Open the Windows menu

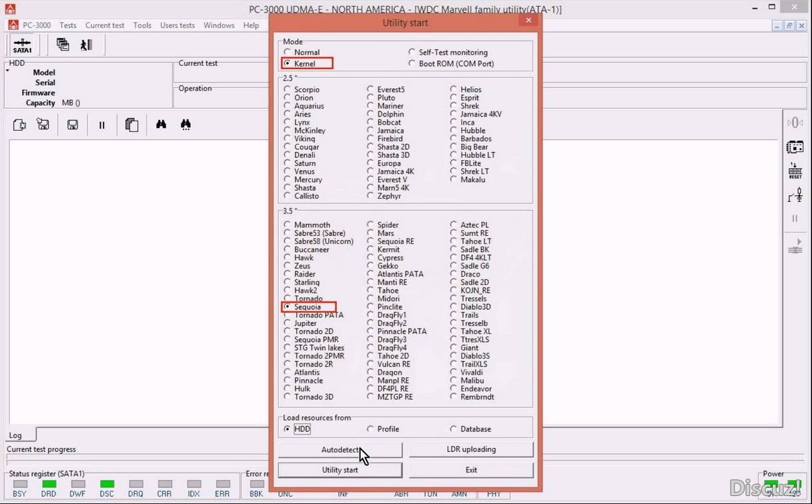click(x=219, y=25)
